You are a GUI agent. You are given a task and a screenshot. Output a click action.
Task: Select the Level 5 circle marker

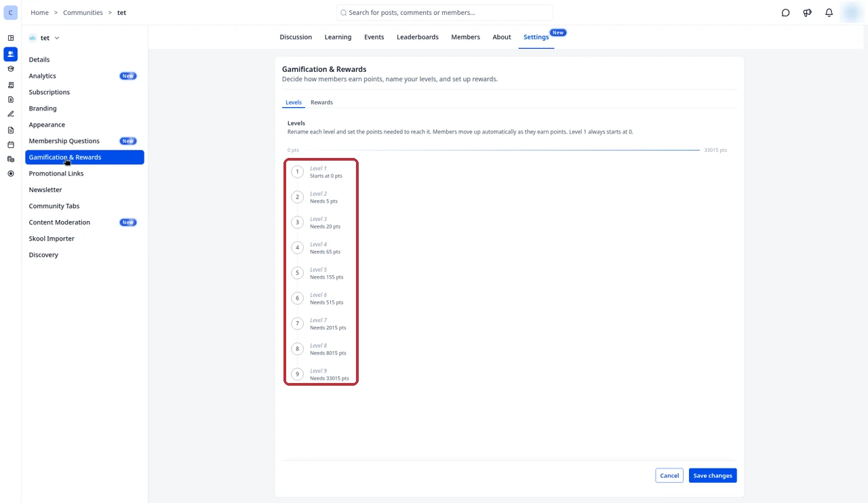click(297, 273)
